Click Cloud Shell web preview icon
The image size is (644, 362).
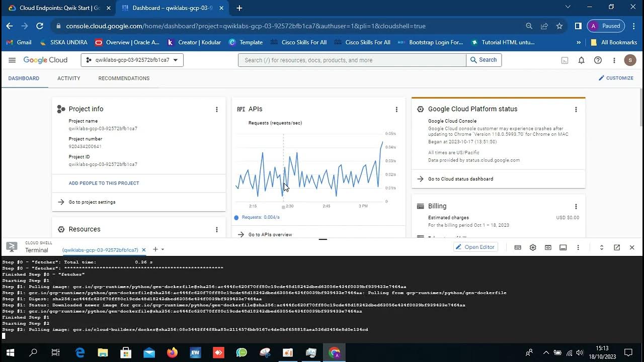coord(548,247)
